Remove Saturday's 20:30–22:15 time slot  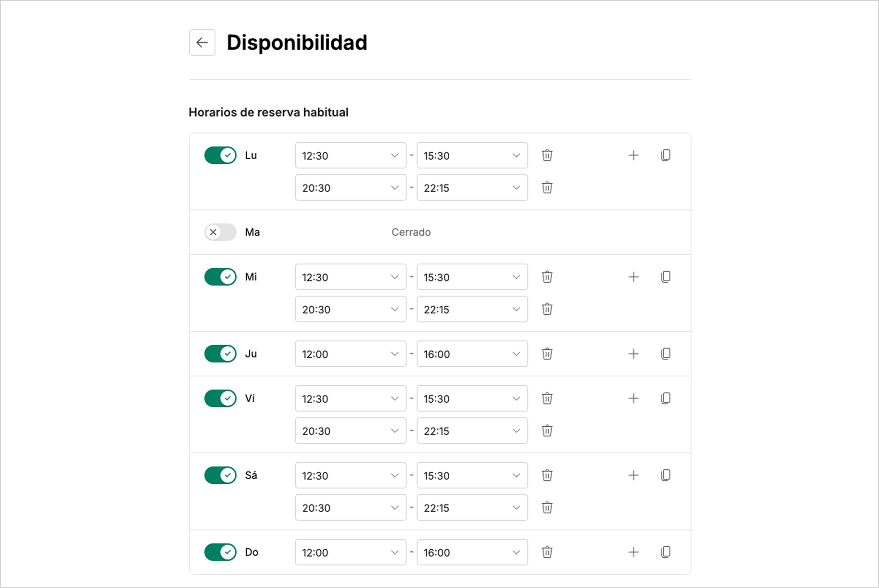[547, 508]
